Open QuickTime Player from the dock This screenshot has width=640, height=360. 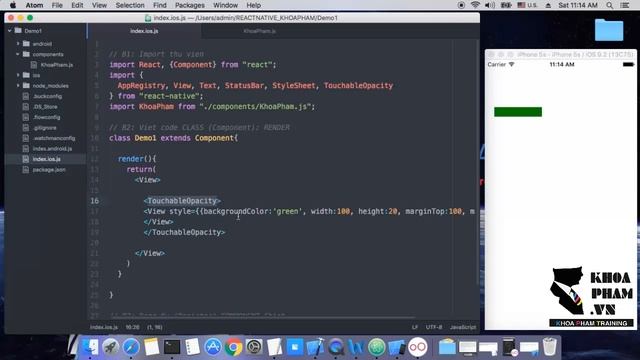click(336, 347)
